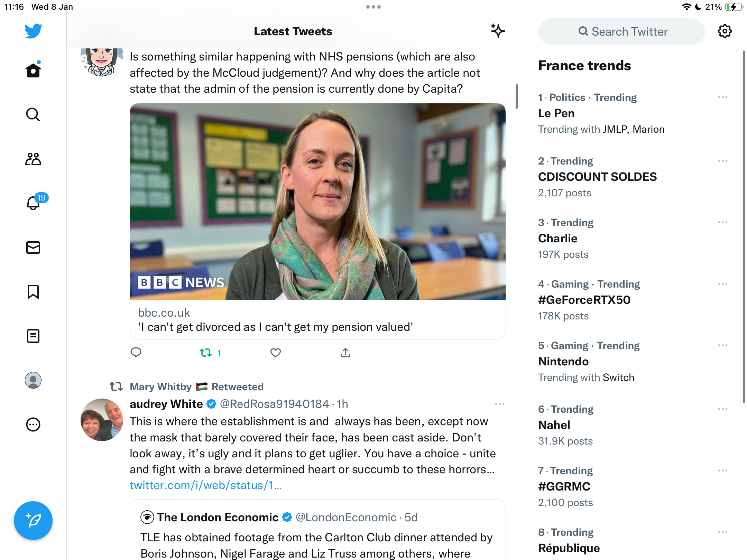
Task: Open the BBC News article image
Action: point(317,202)
